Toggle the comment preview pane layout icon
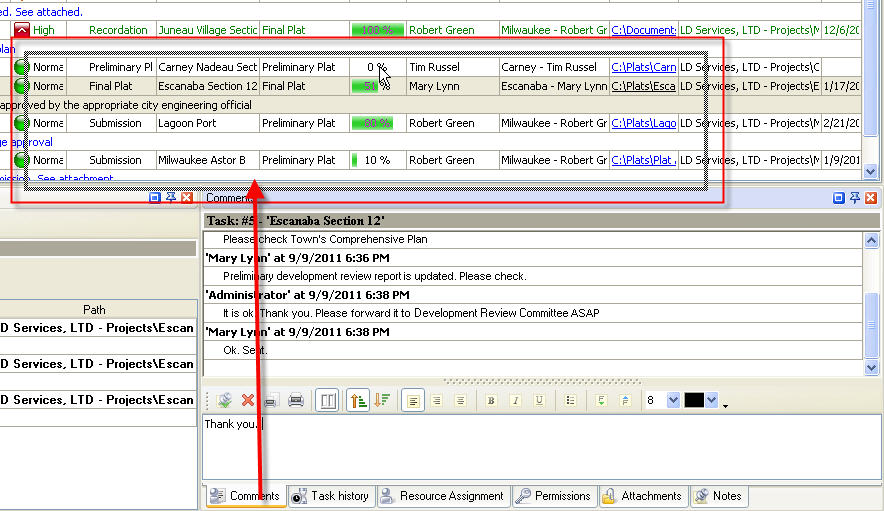This screenshot has height=511, width=884. click(327, 400)
